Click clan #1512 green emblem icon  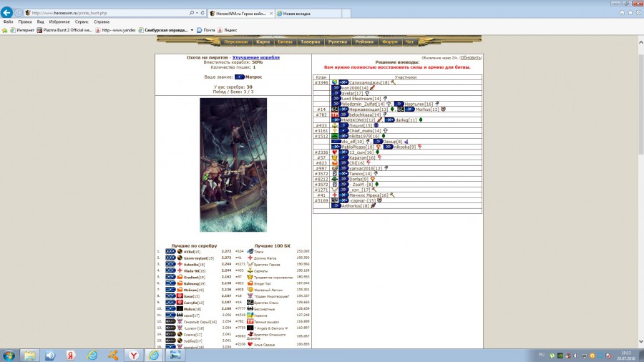[x=335, y=136]
